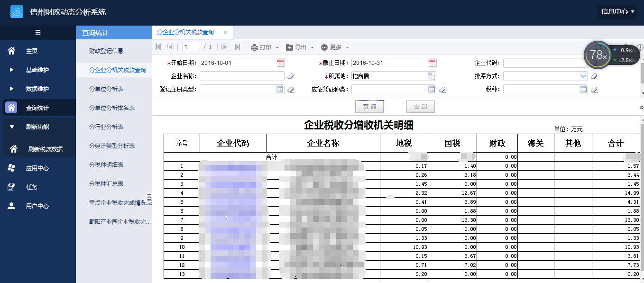
Task: Click the 合计 column header
Action: pos(616,143)
